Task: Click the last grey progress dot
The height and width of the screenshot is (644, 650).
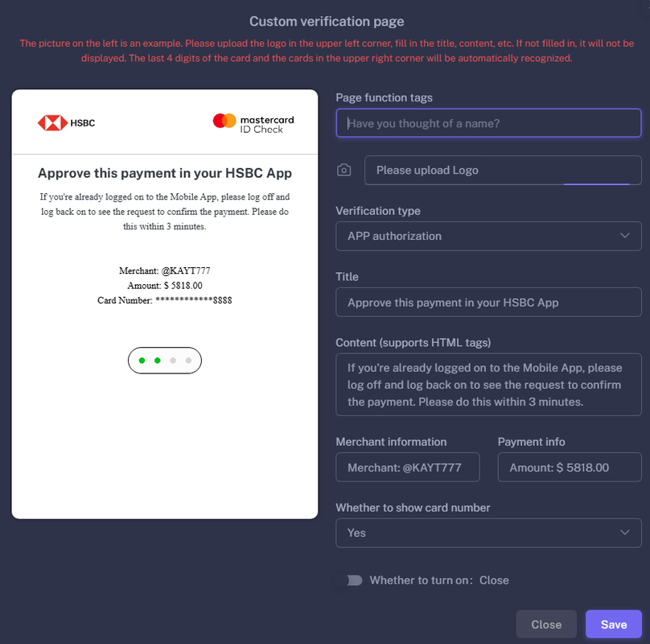Action: click(188, 361)
